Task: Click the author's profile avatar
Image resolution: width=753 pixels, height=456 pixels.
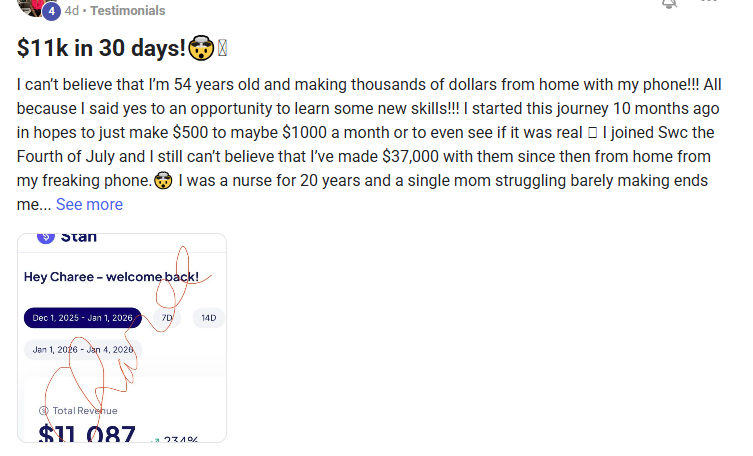Action: pyautogui.click(x=30, y=5)
